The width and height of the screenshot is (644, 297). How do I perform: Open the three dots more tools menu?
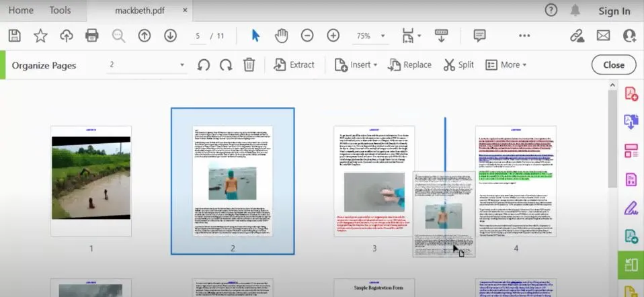coord(524,36)
